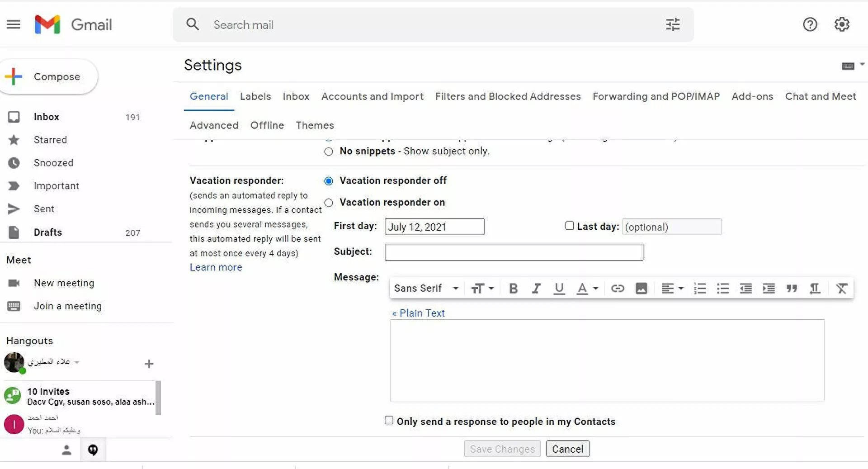Check only send to Contacts option

[389, 420]
